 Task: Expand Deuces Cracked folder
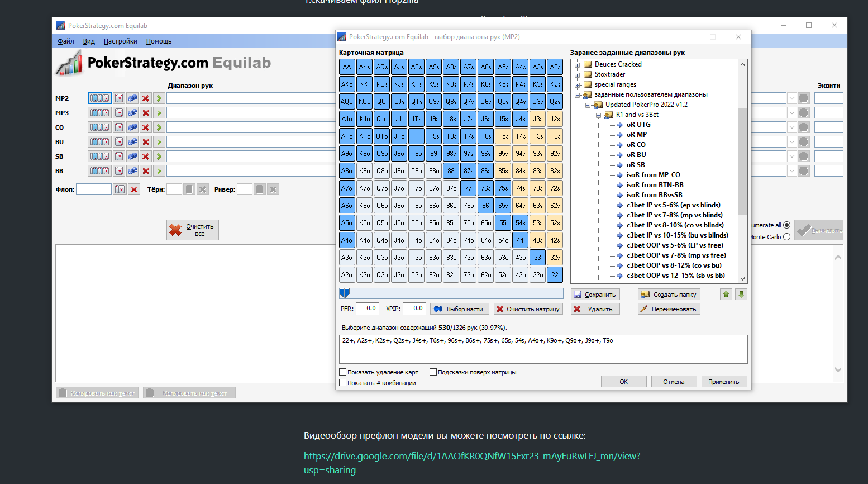(x=578, y=64)
